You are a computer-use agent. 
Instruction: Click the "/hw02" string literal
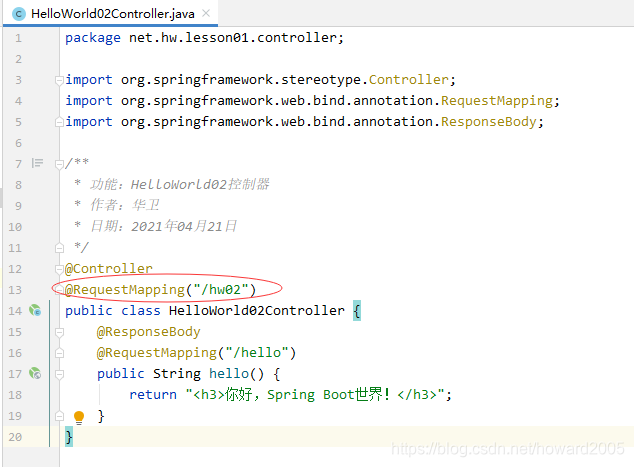click(x=221, y=290)
